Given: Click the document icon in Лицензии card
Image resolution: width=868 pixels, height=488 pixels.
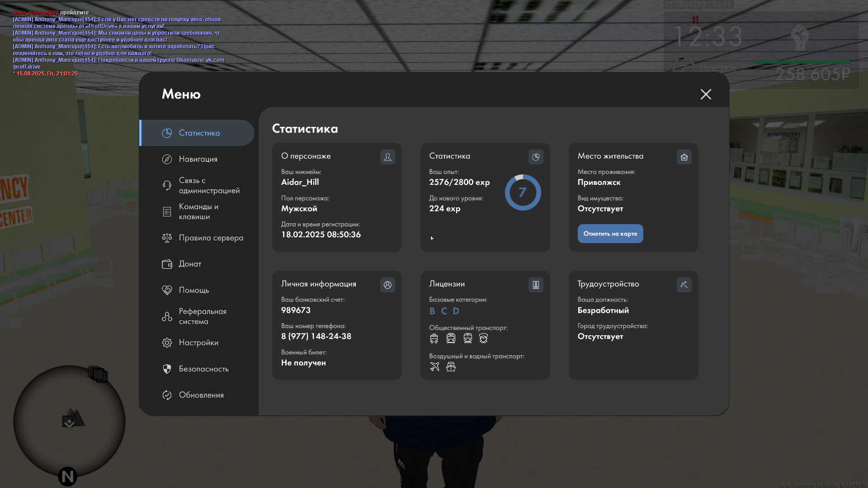Looking at the screenshot, I should tap(536, 285).
